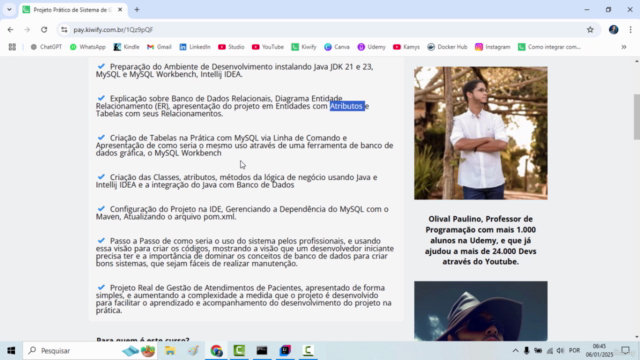Reload the current page
Screen dimensions: 640x360
click(x=44, y=29)
